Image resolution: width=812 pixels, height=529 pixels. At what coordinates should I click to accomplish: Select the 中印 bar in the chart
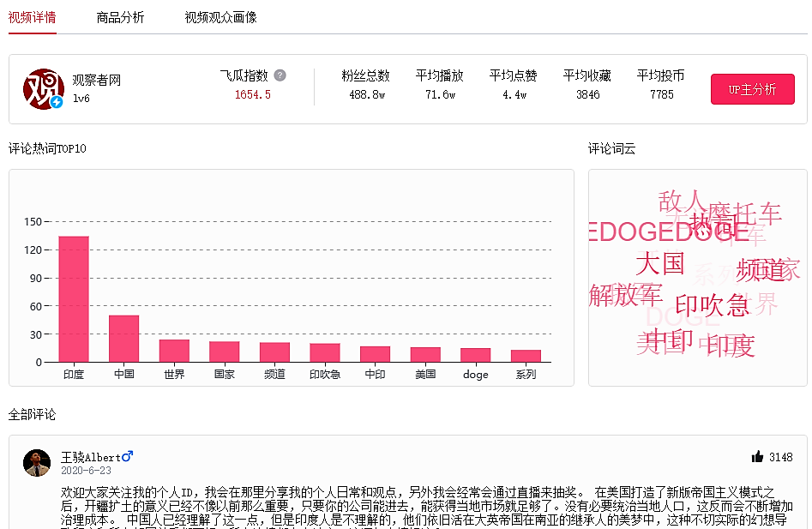[375, 354]
